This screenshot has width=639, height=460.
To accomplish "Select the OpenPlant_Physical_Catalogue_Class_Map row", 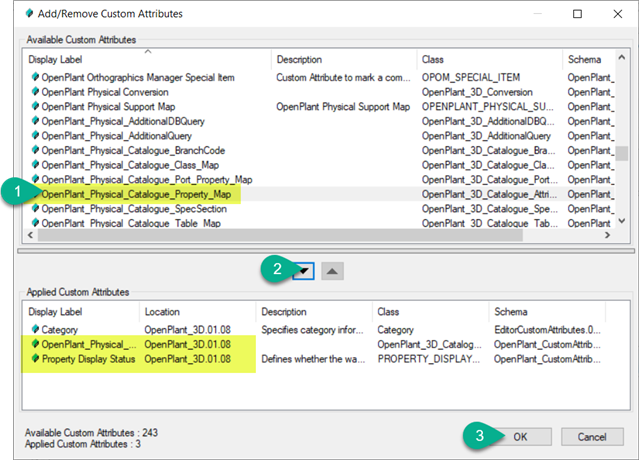I will (x=321, y=165).
